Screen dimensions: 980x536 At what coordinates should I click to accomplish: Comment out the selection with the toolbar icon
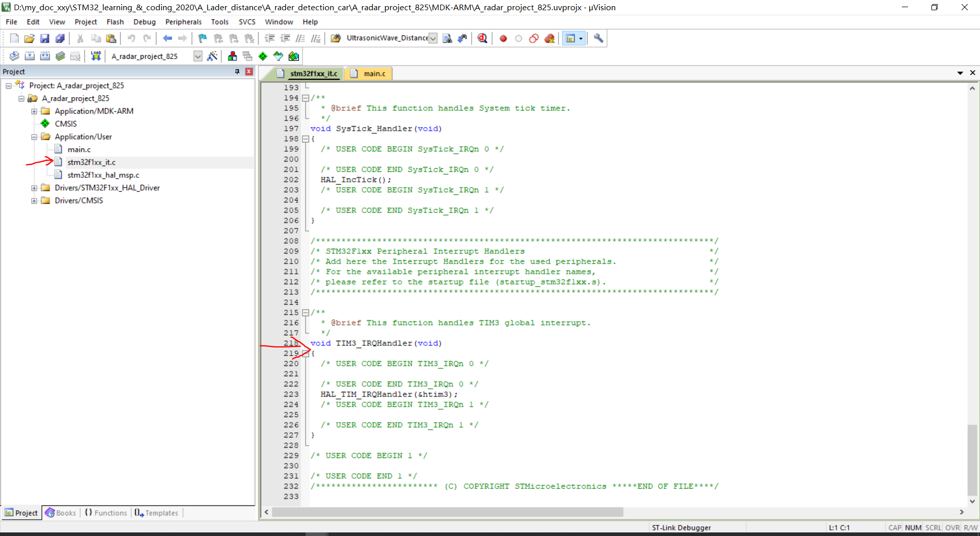click(300, 38)
